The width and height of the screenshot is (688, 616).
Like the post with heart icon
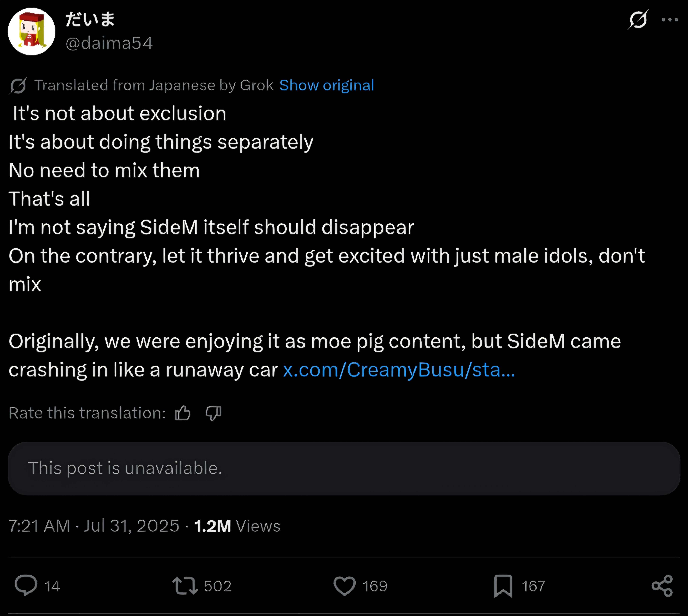point(345,586)
